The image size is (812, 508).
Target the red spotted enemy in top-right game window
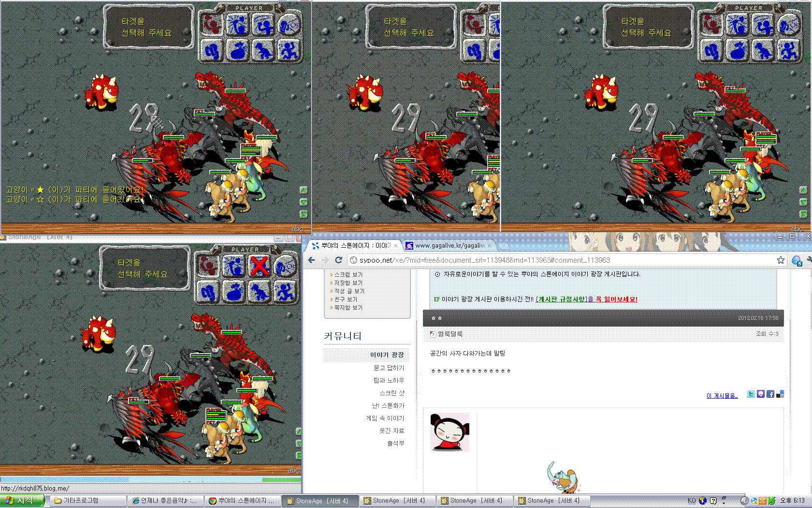[x=601, y=92]
